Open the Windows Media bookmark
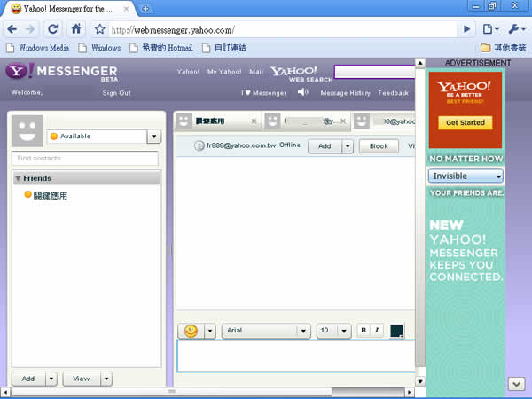Screen dimensions: 532x399 point(38,48)
